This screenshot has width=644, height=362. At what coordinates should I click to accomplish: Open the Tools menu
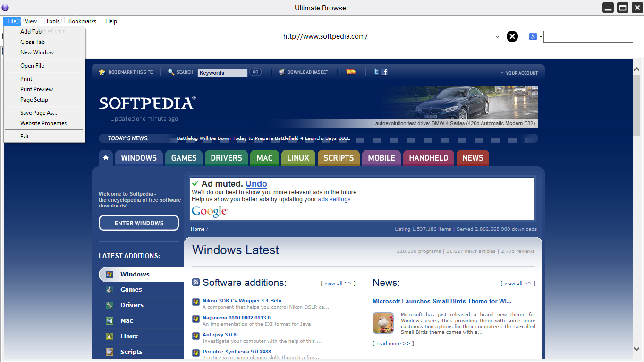53,21
